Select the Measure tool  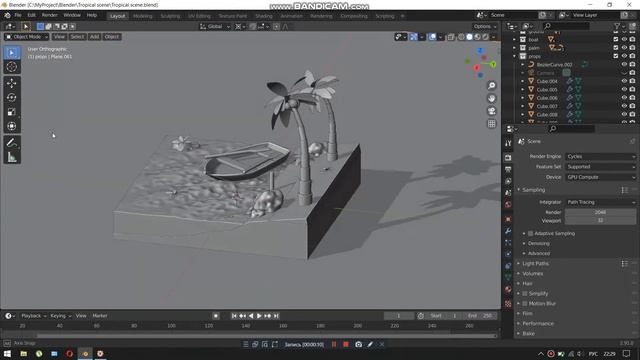pos(12,157)
